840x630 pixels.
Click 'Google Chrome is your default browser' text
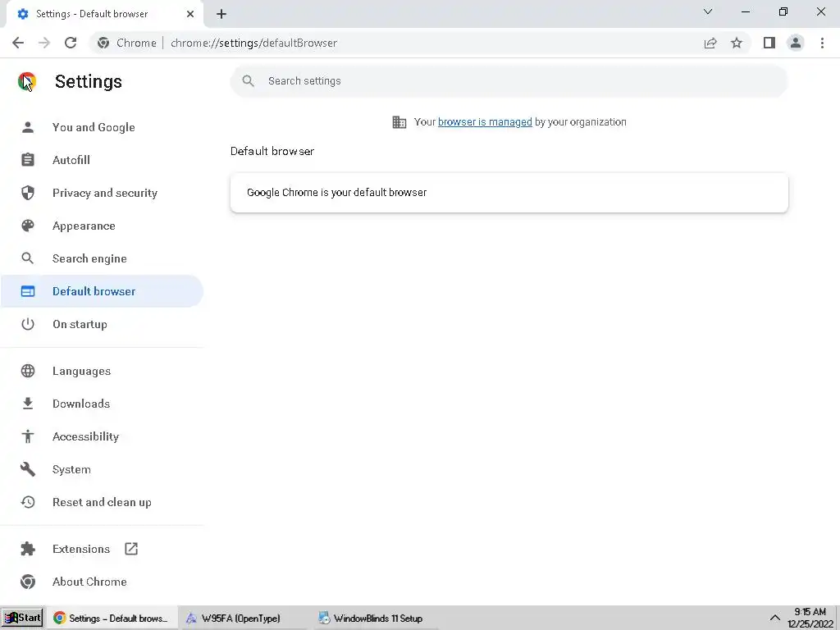(336, 192)
